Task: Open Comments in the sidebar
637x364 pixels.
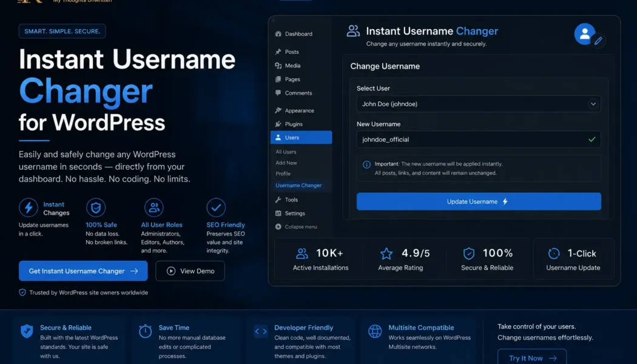Action: point(294,93)
